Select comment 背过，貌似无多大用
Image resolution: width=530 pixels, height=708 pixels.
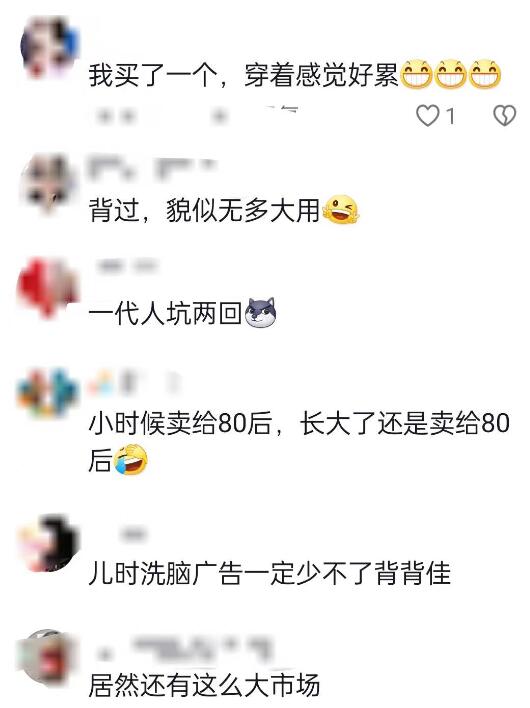(223, 210)
